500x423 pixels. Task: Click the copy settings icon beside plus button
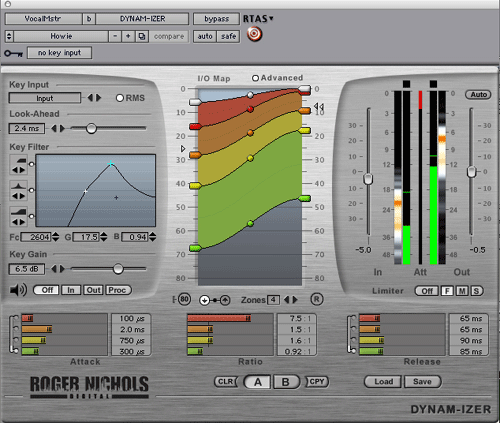[x=142, y=36]
